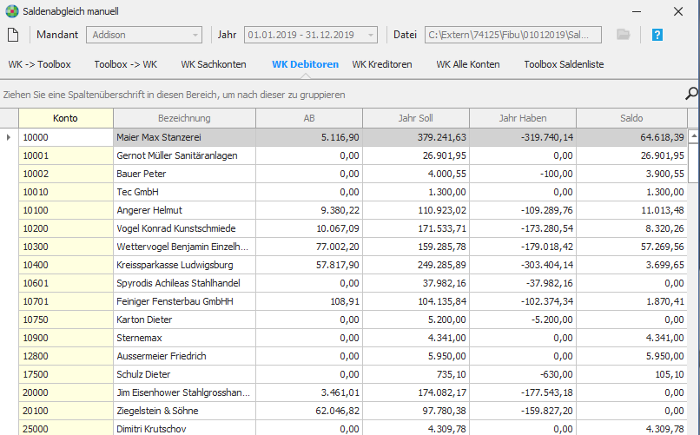Switch to Toolbox -> WK tab
Image resolution: width=700 pixels, height=435 pixels.
(125, 64)
